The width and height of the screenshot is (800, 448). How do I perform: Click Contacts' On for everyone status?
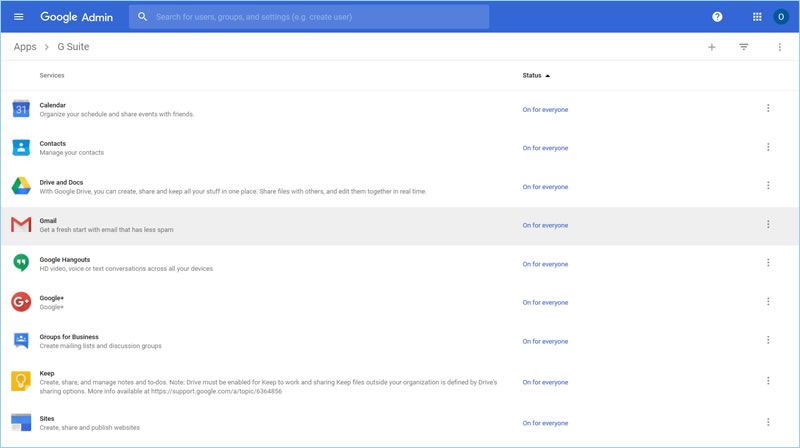[x=545, y=148]
